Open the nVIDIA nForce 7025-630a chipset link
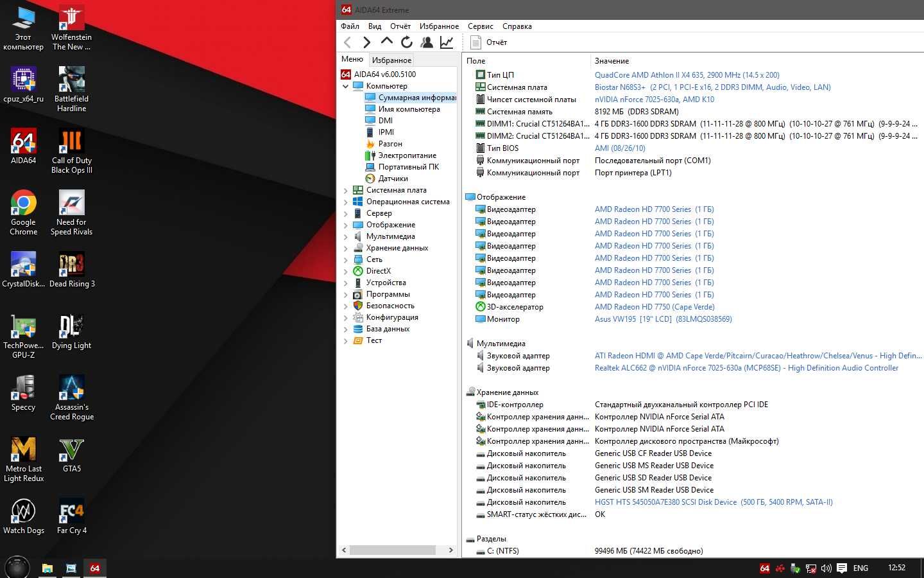Viewport: 924px width, 578px height. 654,100
